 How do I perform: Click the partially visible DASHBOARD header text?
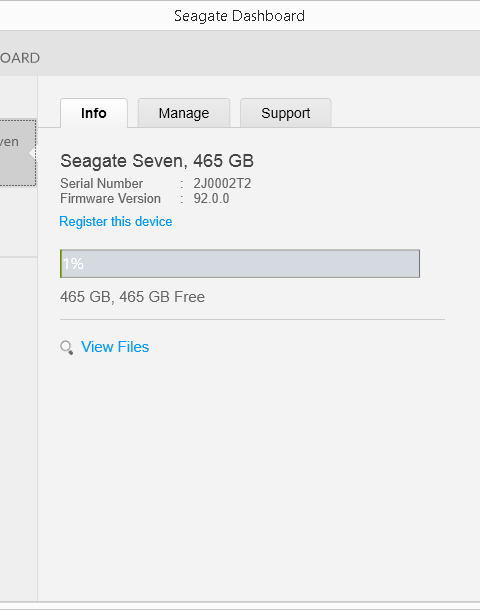pos(20,58)
